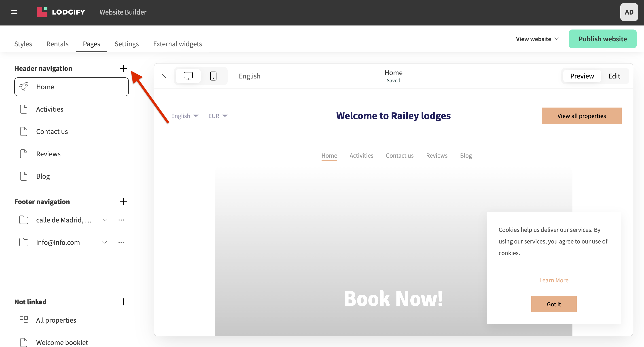Screen dimensions: 644x347
Task: Add a page under Not linked
Action: point(123,302)
